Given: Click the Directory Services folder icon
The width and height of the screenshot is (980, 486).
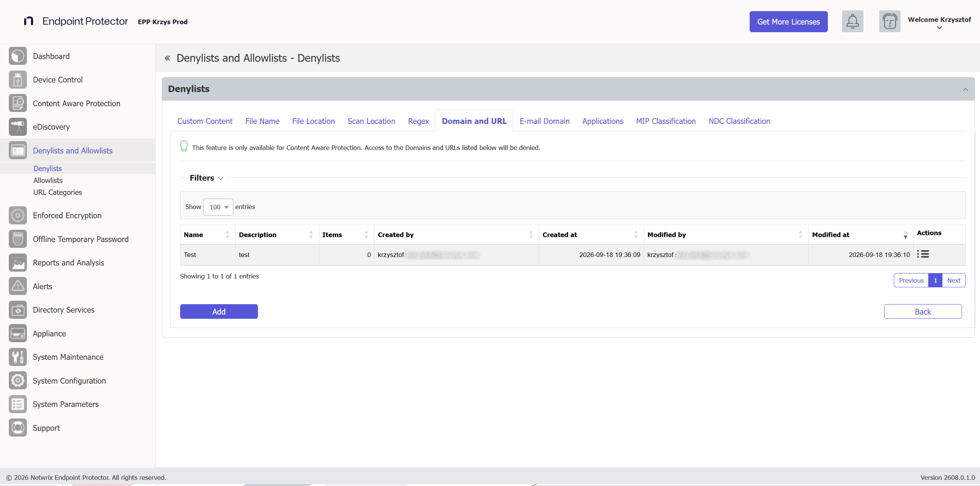Looking at the screenshot, I should 18,310.
